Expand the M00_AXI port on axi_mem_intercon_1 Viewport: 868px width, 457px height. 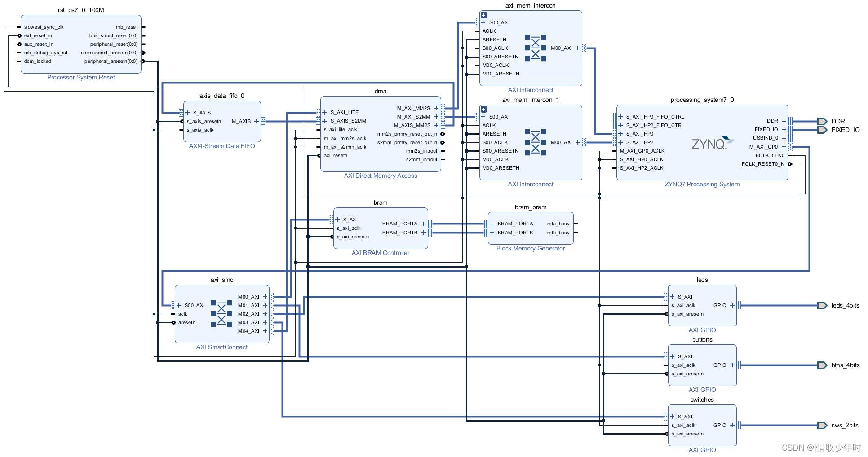coord(578,142)
